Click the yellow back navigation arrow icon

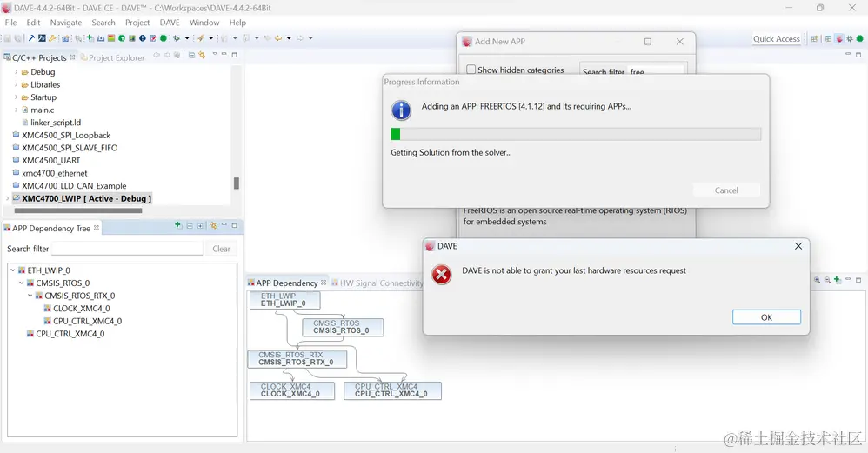tap(278, 38)
